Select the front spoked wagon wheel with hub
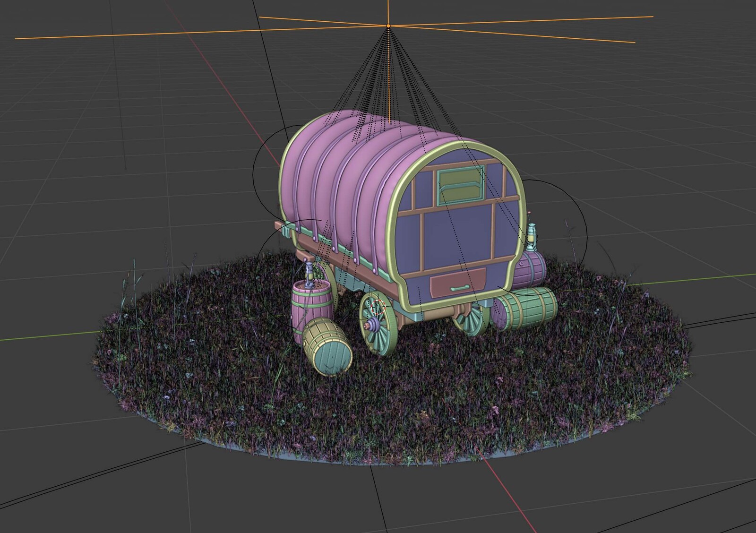Viewport: 756px width, 533px height. [x=378, y=324]
